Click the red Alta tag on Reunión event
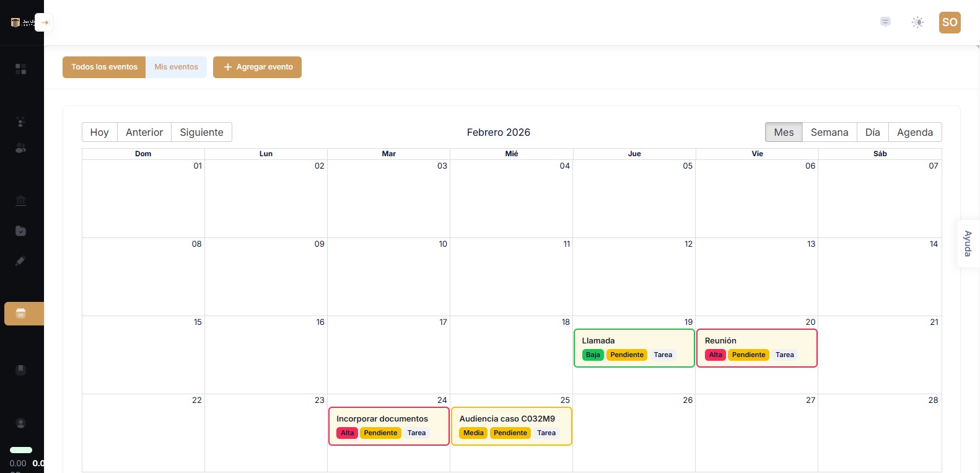Screen dimensions: 980x473 click(x=715, y=355)
